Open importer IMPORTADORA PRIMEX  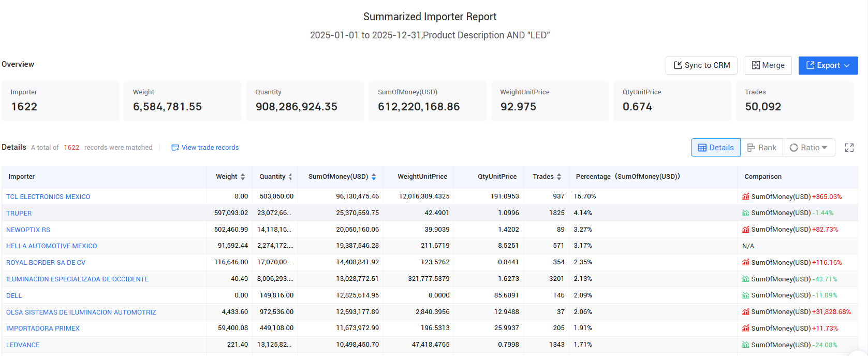tap(42, 329)
